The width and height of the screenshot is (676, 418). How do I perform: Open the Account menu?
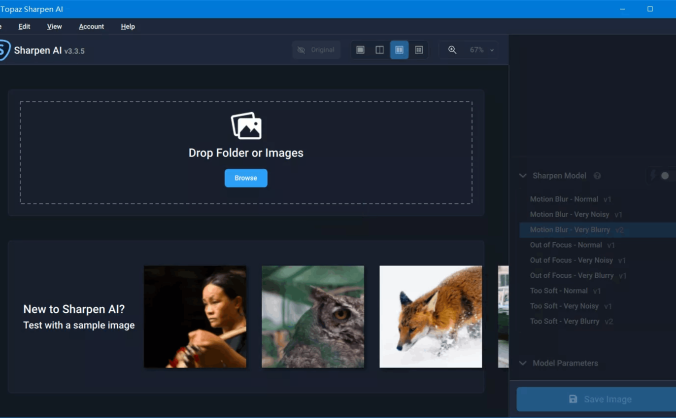tap(91, 27)
